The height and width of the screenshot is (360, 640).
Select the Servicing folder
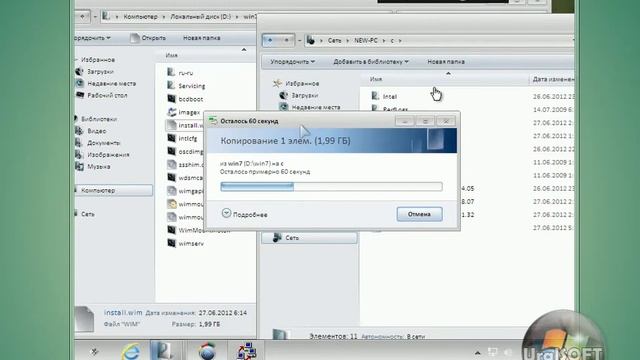[186, 86]
